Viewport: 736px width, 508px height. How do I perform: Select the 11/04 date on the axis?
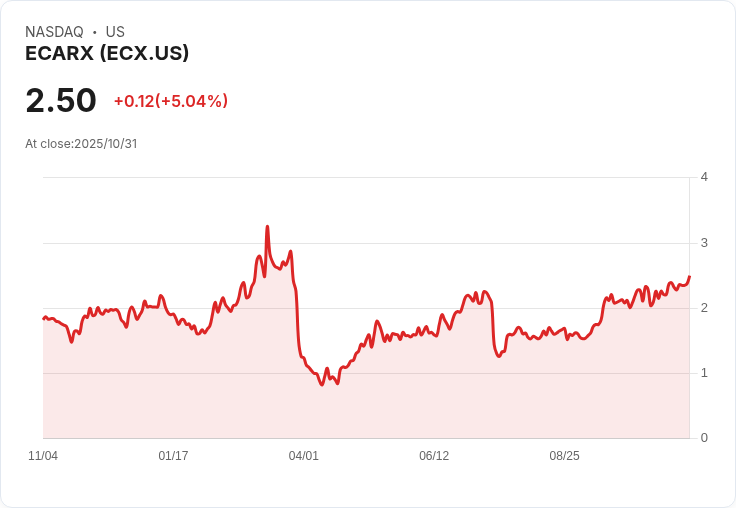[43, 456]
